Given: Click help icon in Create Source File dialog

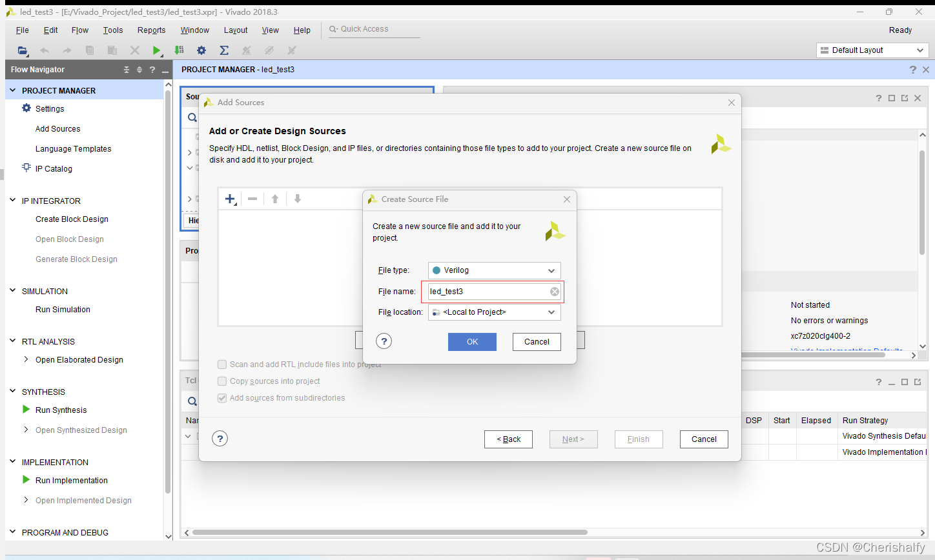Looking at the screenshot, I should pyautogui.click(x=384, y=341).
